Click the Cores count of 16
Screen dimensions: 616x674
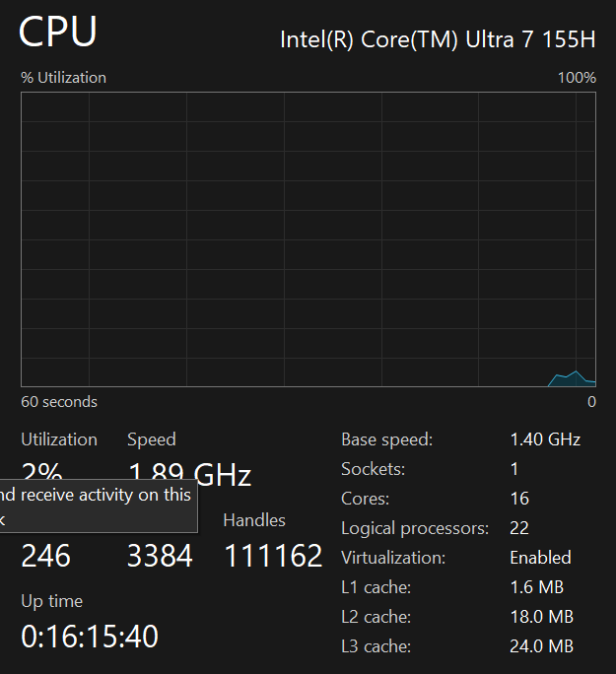pyautogui.click(x=518, y=499)
